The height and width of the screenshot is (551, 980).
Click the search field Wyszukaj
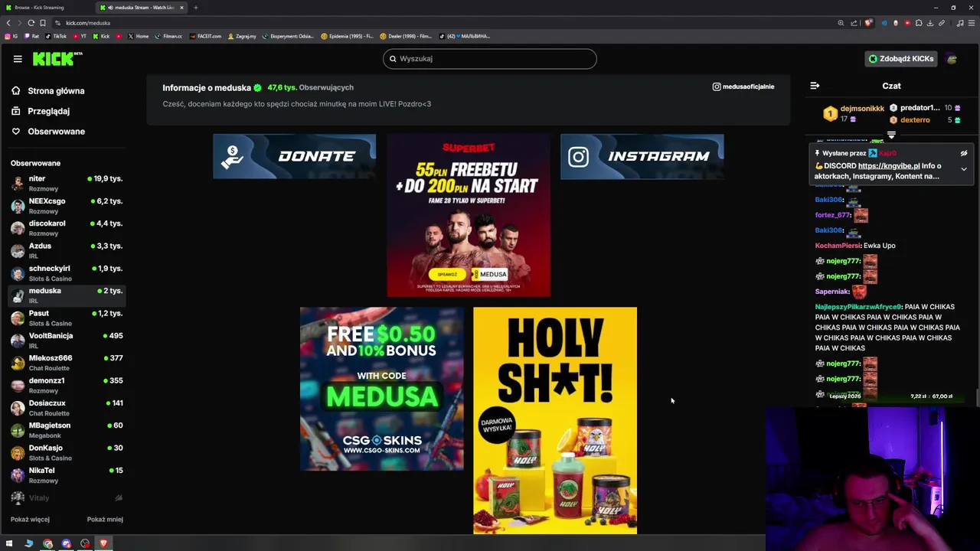coord(490,59)
